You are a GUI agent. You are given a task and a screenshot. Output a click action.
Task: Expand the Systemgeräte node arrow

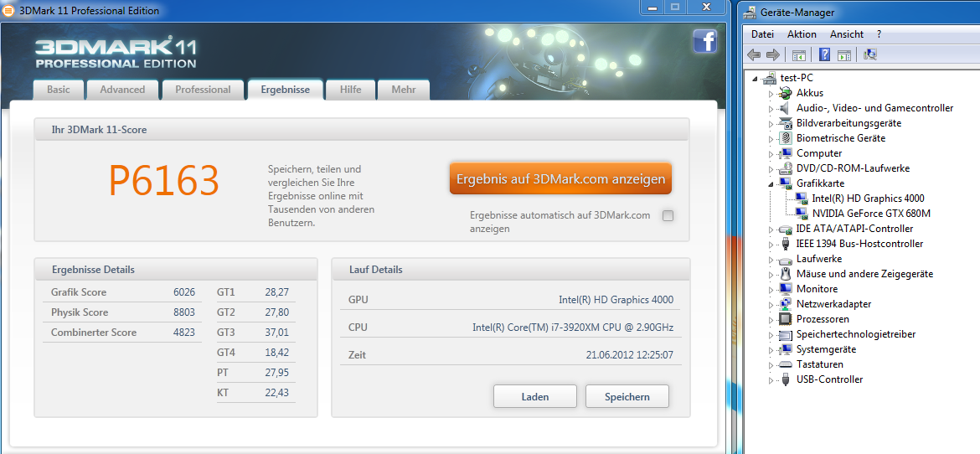pos(771,349)
